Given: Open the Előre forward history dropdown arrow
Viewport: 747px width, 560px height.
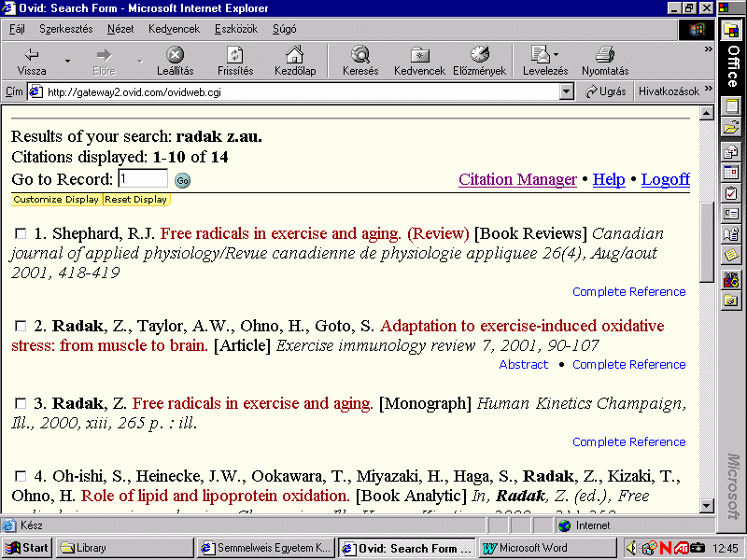Looking at the screenshot, I should [139, 61].
